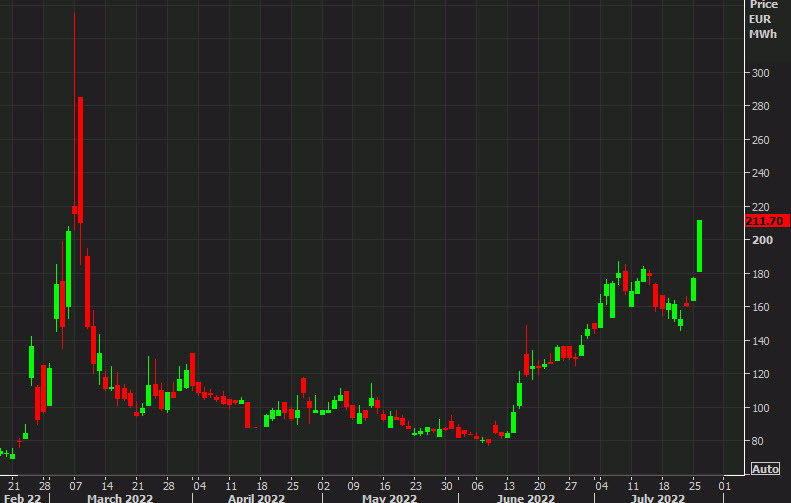
Task: Click the latest tall green candle
Action: [x=700, y=245]
